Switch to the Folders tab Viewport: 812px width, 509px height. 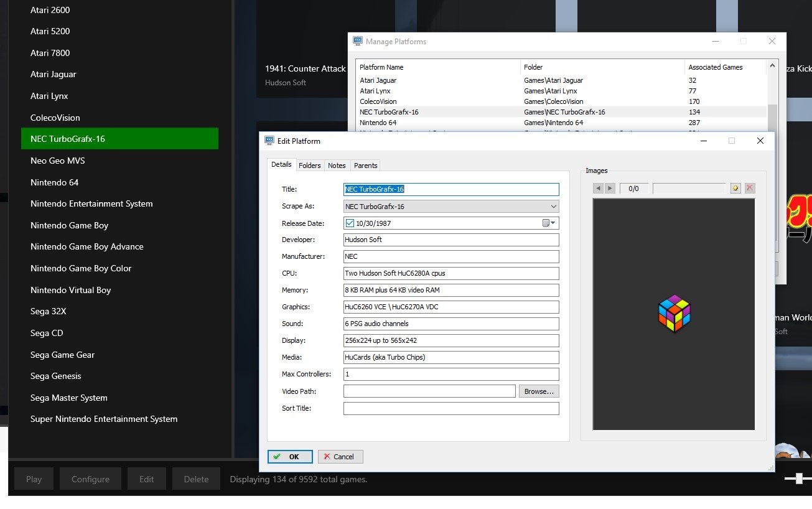point(309,166)
